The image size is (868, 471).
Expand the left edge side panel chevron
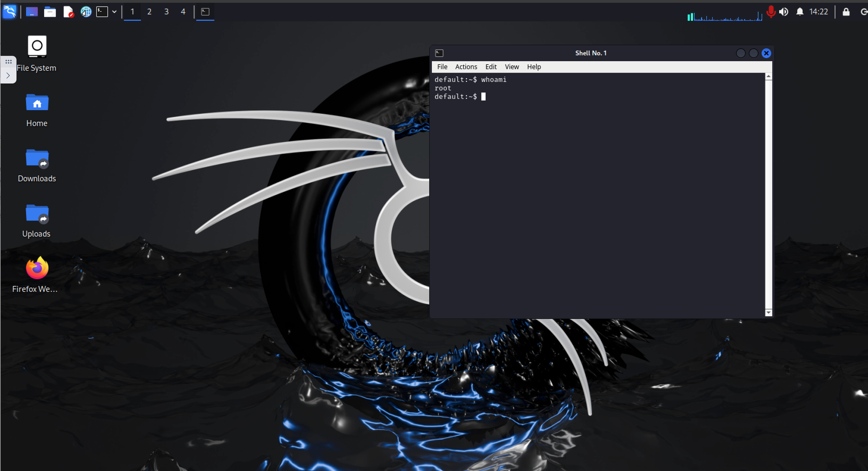(8, 75)
